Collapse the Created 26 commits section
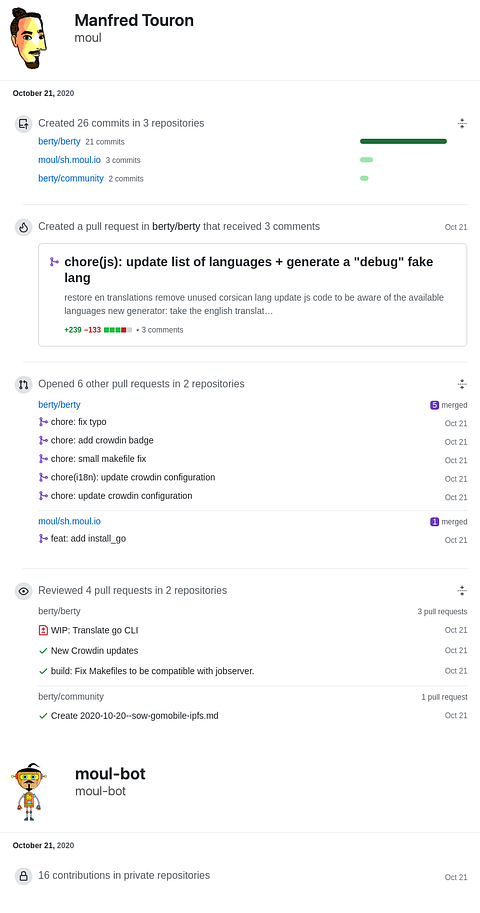 click(x=462, y=123)
